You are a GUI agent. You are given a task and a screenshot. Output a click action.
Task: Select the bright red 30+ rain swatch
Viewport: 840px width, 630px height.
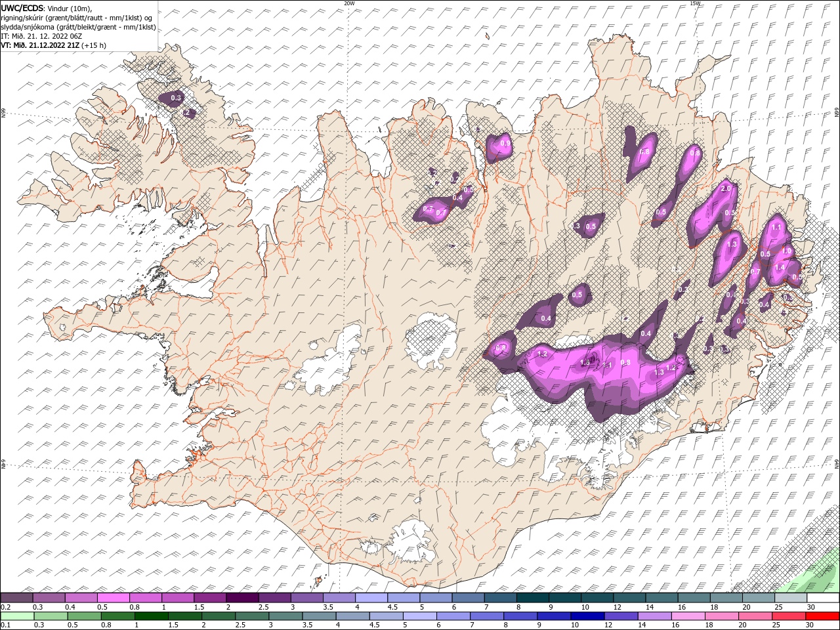(822, 616)
